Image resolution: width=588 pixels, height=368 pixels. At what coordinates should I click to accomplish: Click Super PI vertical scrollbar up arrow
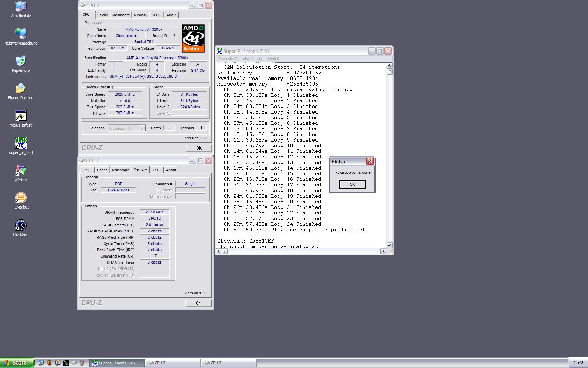(x=390, y=66)
